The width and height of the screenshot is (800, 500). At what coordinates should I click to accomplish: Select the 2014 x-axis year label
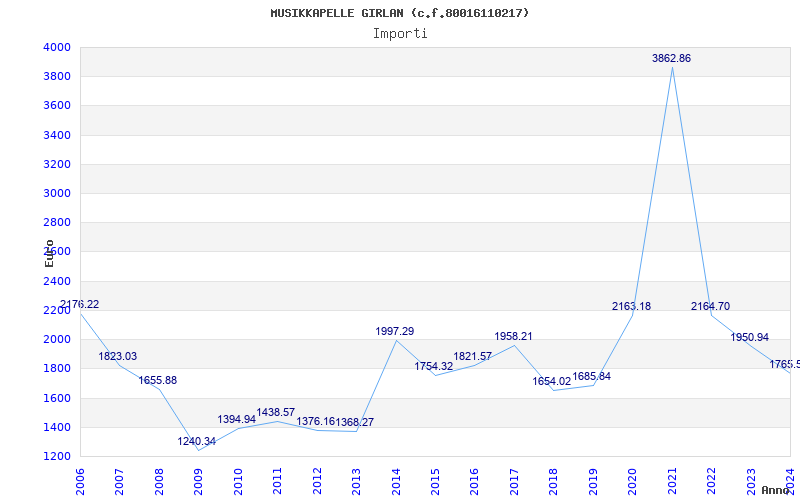pos(396,482)
